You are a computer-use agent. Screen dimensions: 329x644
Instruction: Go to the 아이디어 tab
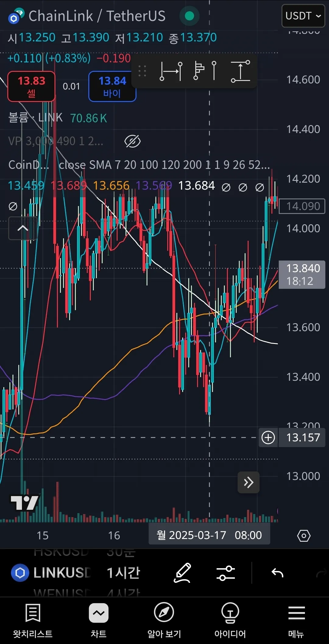pos(230,621)
